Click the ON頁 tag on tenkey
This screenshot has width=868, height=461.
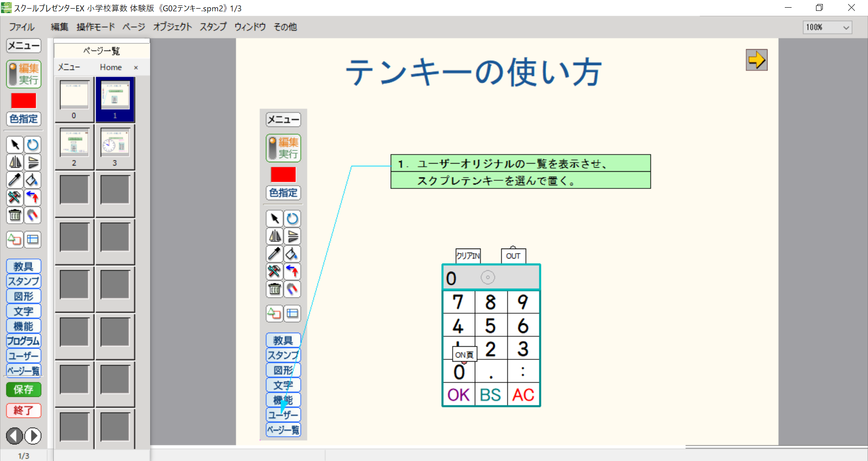pyautogui.click(x=464, y=354)
